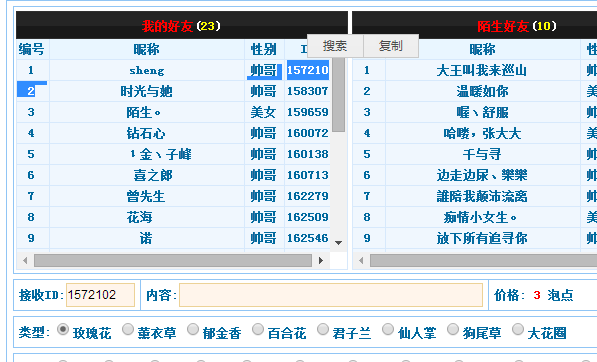Click nickname 陌生。
The image size is (597, 362).
point(144,112)
